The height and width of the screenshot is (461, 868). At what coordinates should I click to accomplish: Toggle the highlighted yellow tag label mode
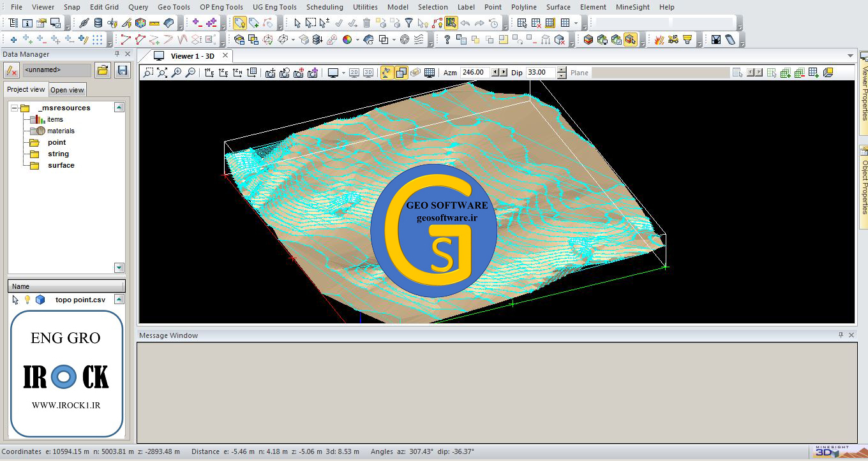239,23
